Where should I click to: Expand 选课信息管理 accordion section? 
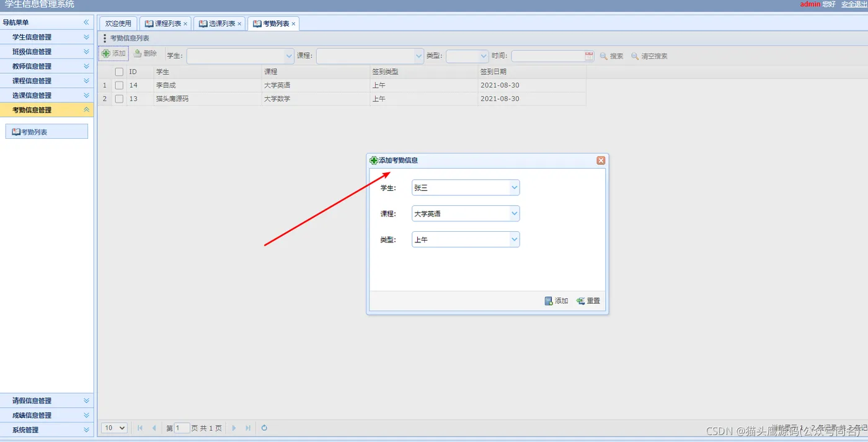click(47, 95)
